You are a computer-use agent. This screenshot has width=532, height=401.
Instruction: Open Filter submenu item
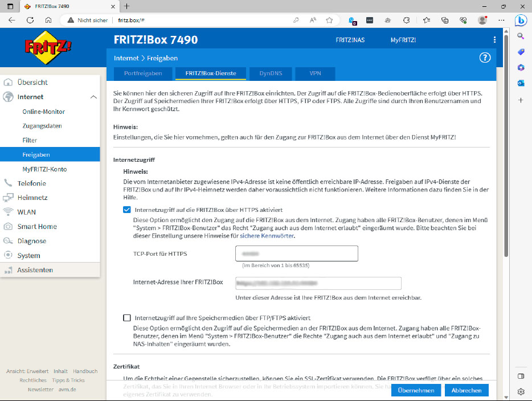coord(30,140)
